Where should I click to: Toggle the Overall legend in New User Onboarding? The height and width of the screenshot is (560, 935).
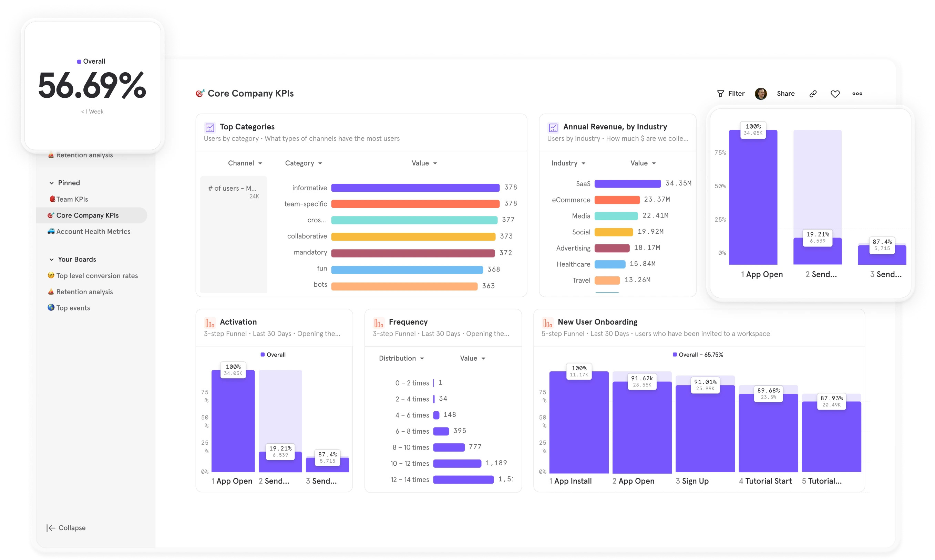675,354
